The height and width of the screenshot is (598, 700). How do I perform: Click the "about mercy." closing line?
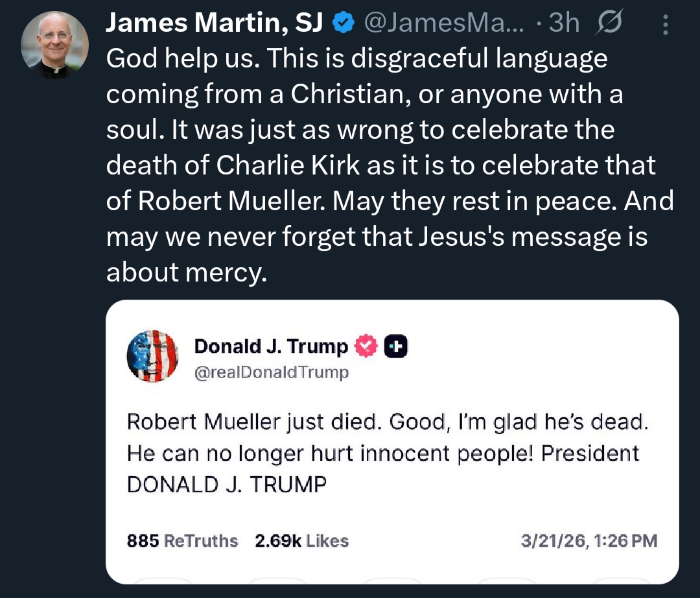(x=186, y=273)
